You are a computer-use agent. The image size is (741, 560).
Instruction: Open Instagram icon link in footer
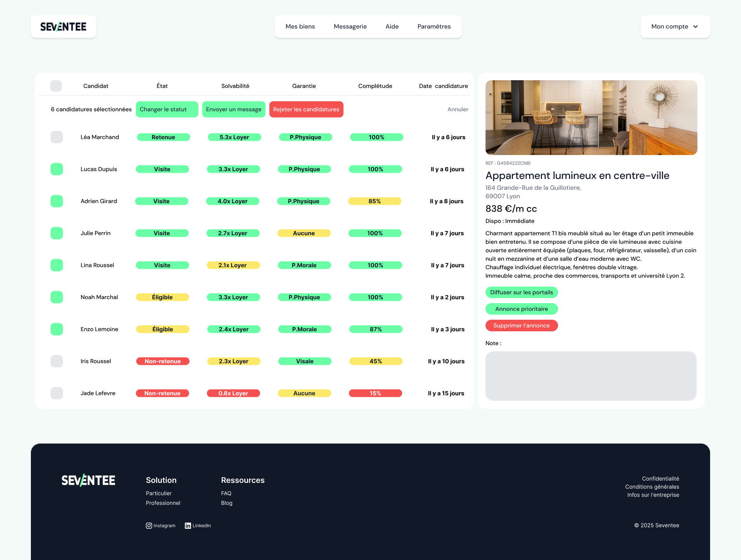pyautogui.click(x=149, y=526)
